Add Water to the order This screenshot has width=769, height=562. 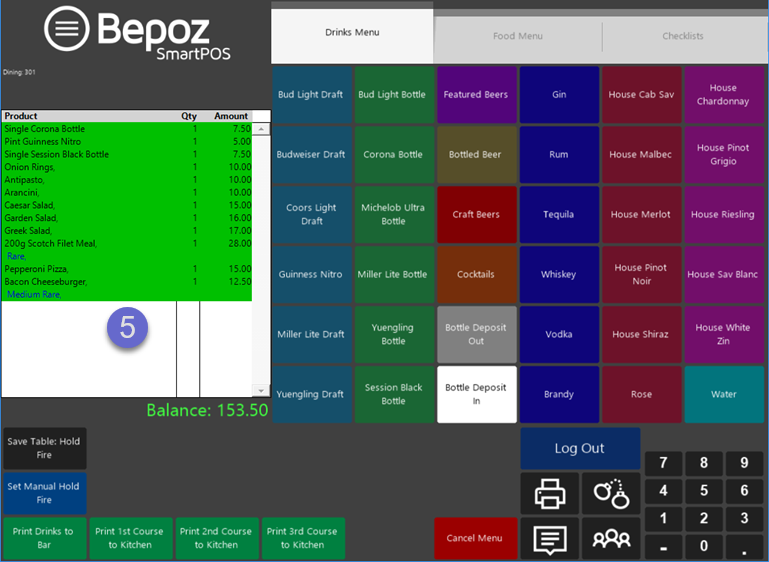[724, 394]
